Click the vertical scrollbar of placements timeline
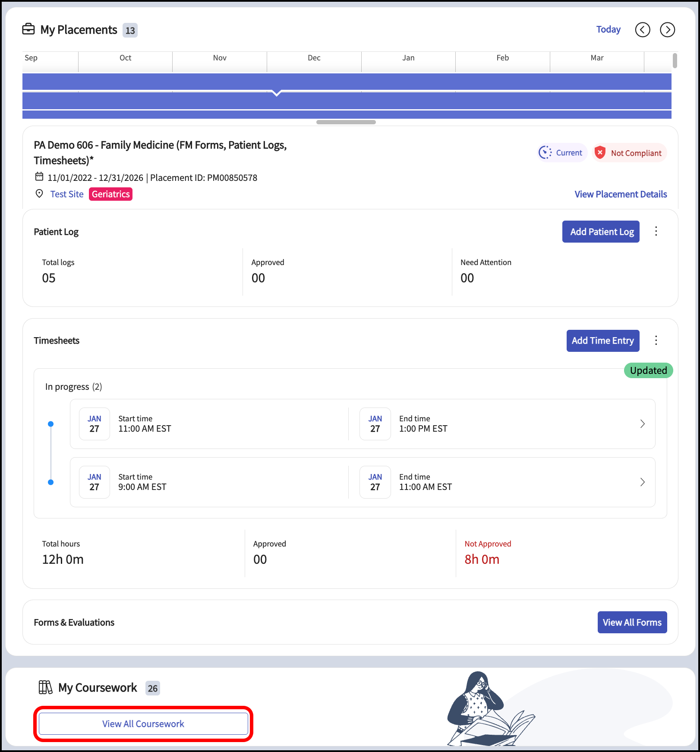The height and width of the screenshot is (752, 700). [x=675, y=60]
